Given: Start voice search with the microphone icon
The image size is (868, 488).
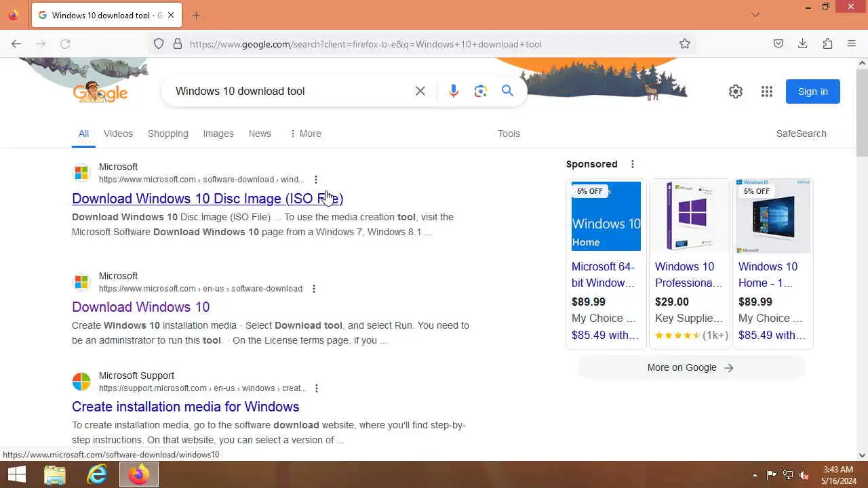Looking at the screenshot, I should point(454,91).
